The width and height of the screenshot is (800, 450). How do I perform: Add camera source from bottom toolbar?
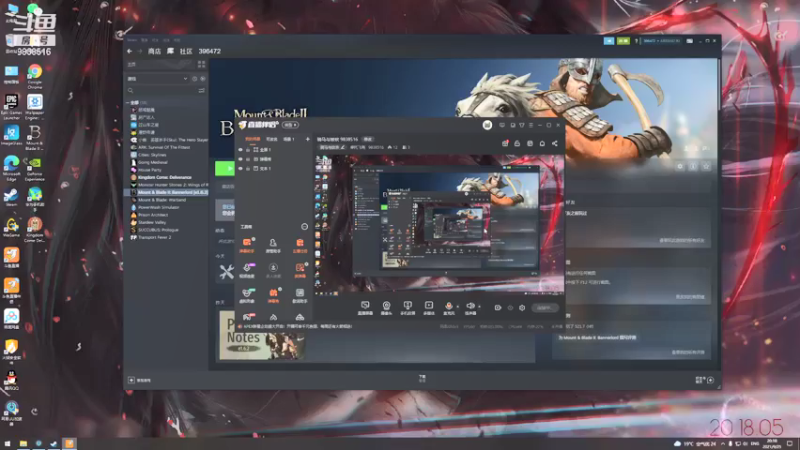386,308
